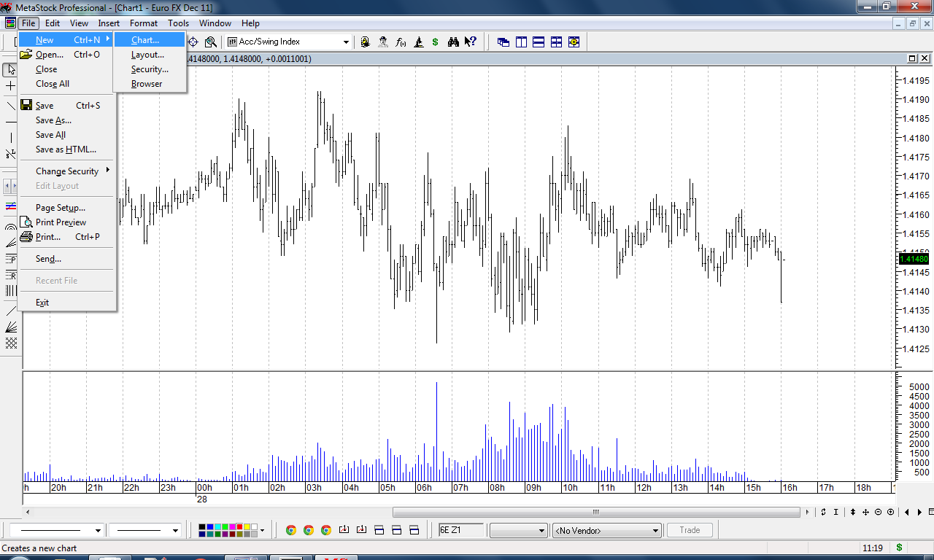Click the help pointer question mark icon
The image size is (934, 560).
coord(471,42)
